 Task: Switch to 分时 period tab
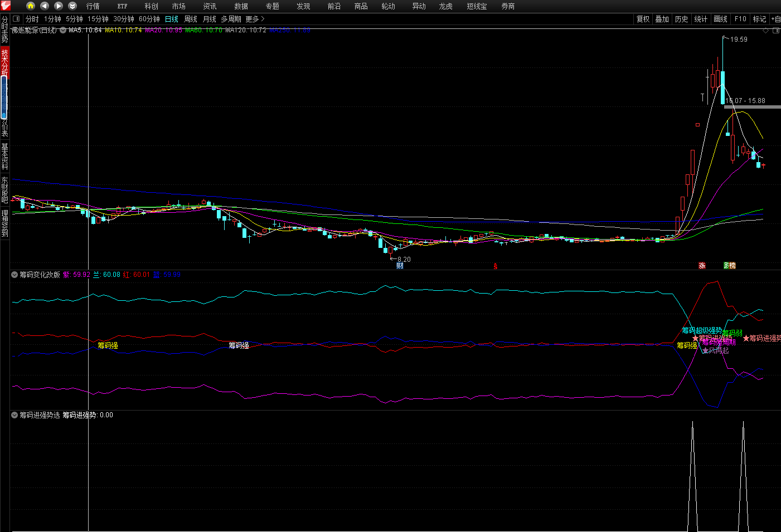[x=32, y=19]
